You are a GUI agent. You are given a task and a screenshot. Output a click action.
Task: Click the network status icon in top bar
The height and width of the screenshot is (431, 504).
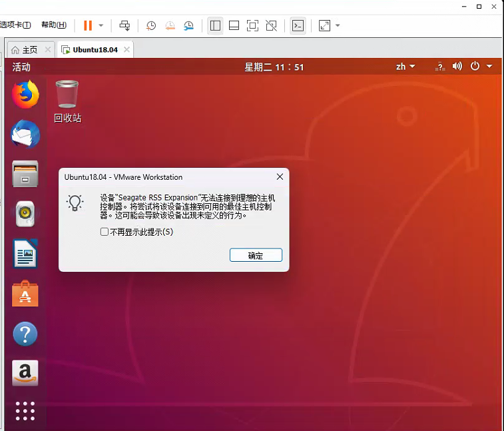pos(440,67)
